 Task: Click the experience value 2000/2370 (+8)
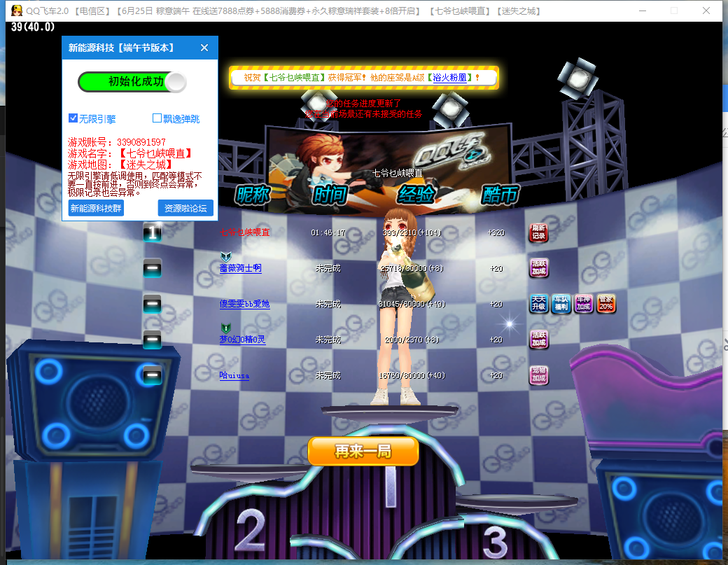(412, 340)
